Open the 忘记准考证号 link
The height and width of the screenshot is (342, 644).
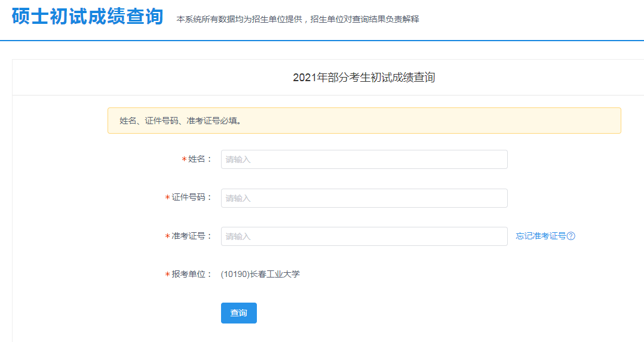coord(541,236)
